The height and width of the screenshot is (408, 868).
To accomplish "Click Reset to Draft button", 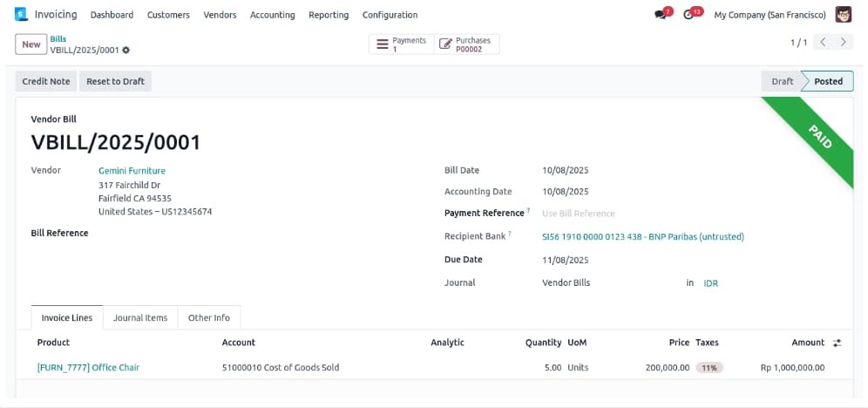I will point(115,81).
